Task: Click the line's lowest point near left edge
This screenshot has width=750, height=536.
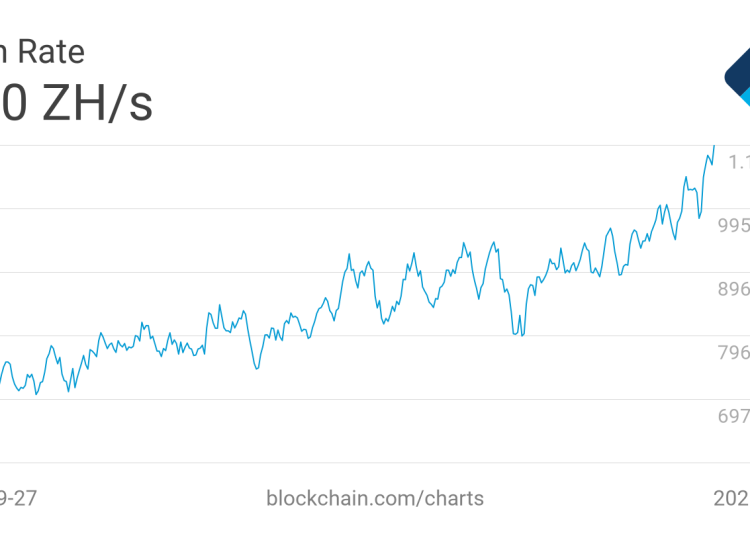Action: [x=36, y=394]
